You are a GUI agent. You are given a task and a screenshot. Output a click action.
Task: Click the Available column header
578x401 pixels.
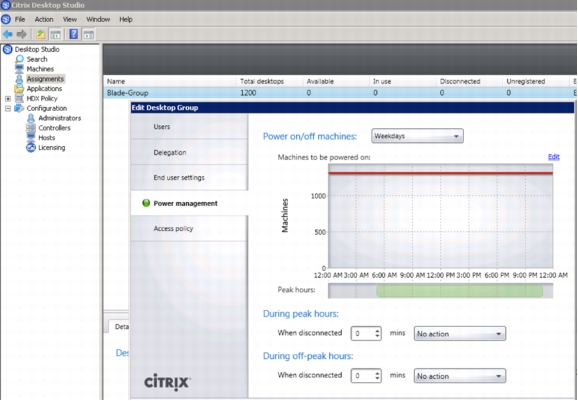pyautogui.click(x=336, y=81)
